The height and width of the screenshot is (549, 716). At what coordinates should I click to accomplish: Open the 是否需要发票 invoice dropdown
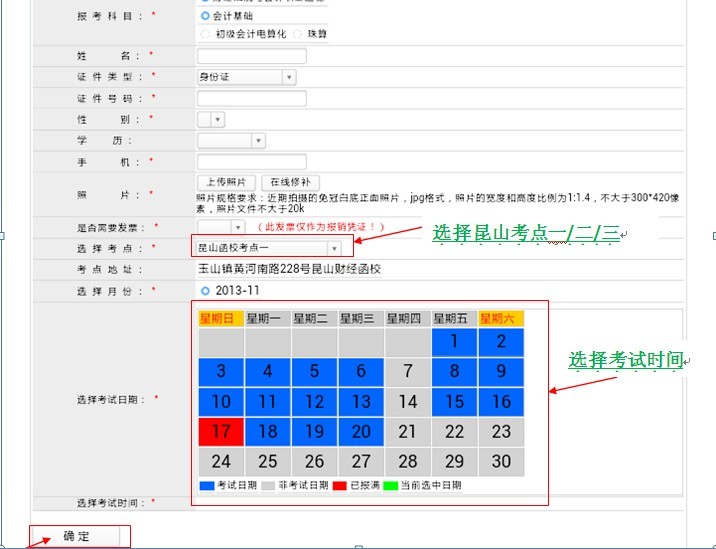221,227
